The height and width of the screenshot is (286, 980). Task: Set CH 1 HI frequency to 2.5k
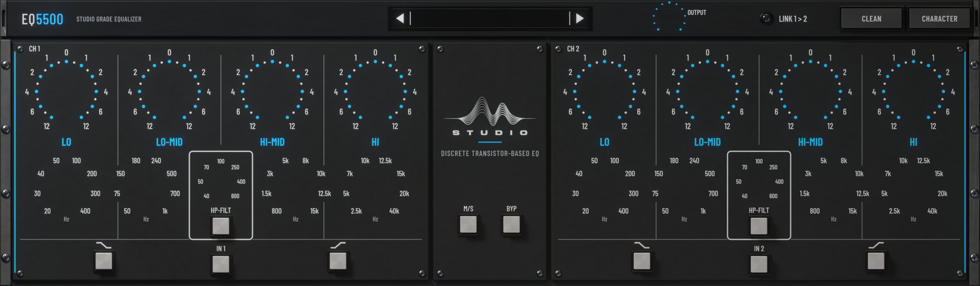[356, 211]
